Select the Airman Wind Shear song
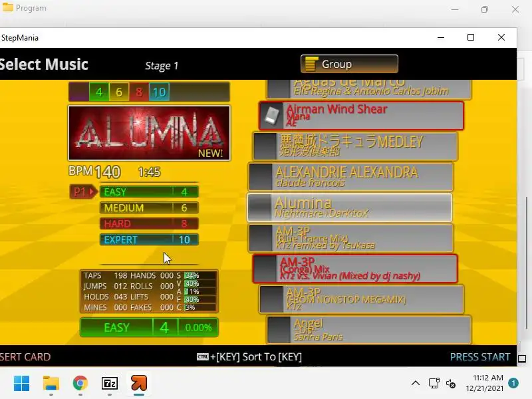This screenshot has height=399, width=532. coord(361,116)
